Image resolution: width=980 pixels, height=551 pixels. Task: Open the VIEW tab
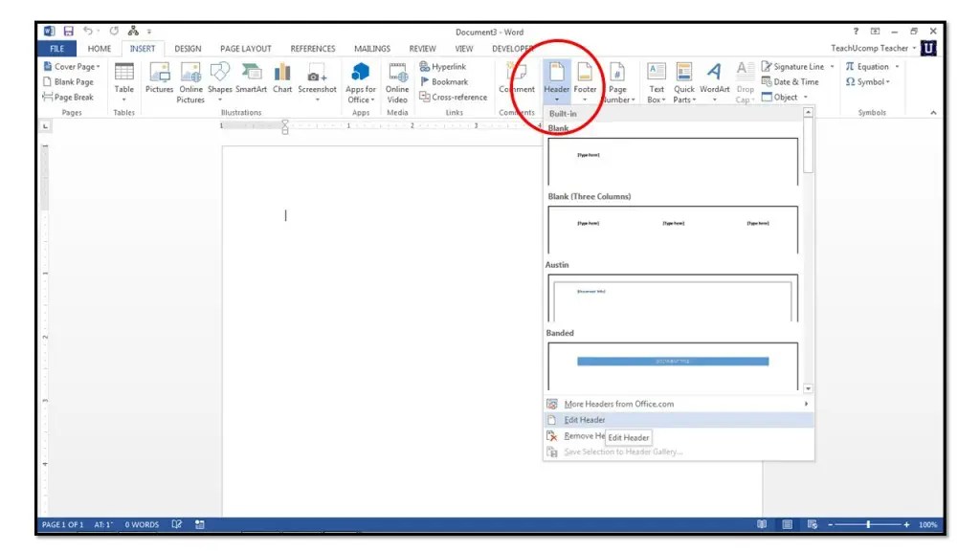click(x=464, y=49)
